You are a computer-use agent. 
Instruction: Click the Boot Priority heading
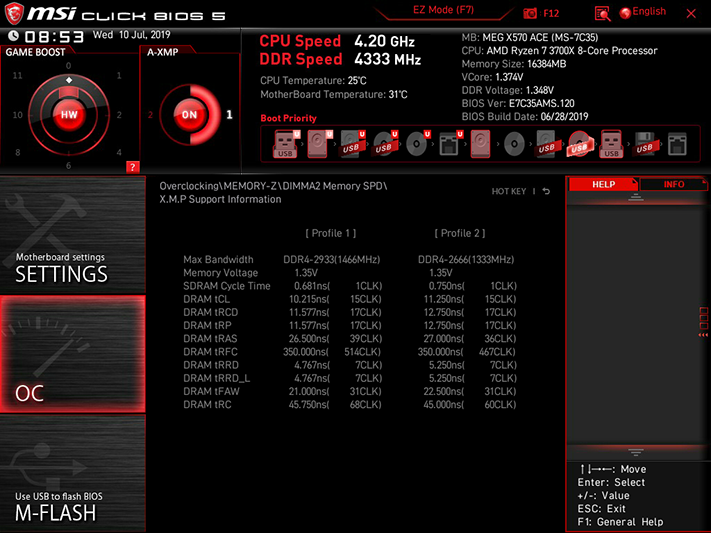pos(288,118)
